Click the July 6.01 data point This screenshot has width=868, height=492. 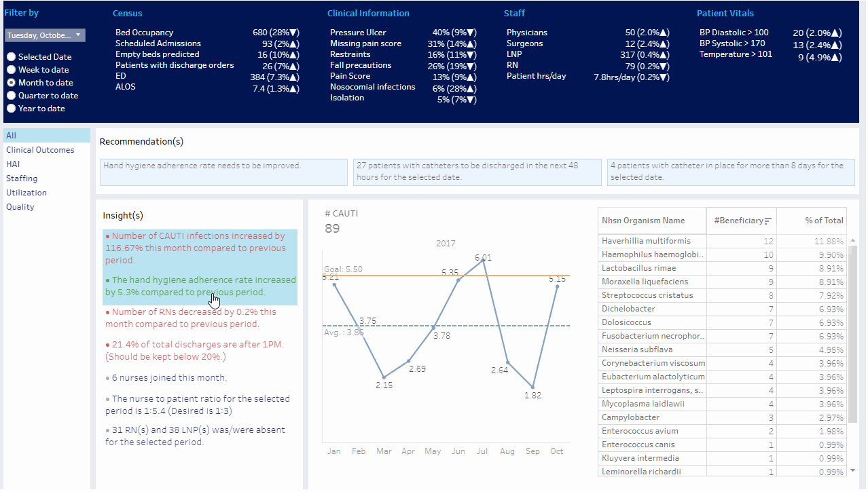pos(483,260)
